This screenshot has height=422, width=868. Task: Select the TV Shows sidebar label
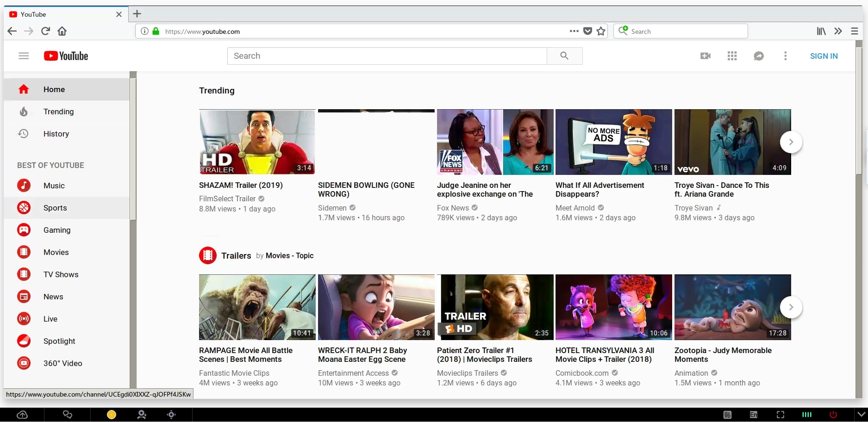click(x=61, y=274)
